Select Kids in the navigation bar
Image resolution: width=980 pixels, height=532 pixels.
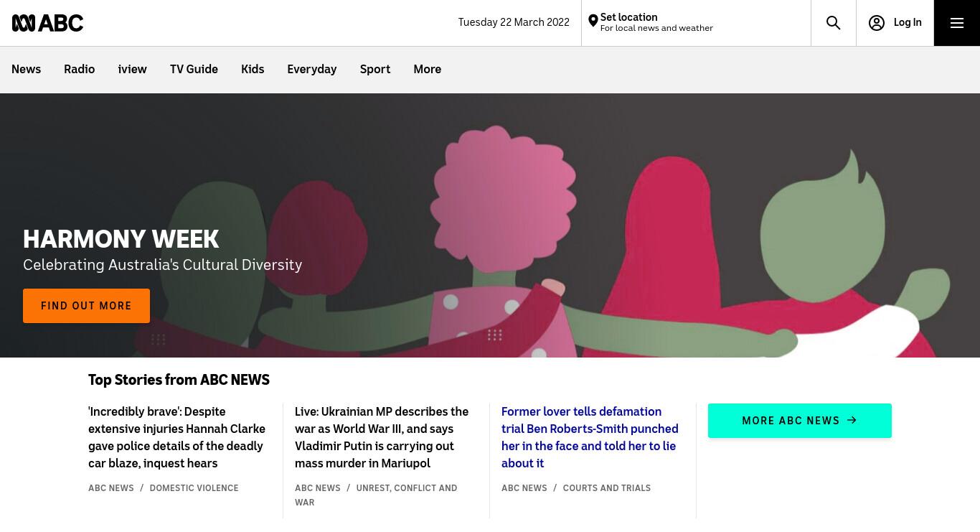[x=253, y=70]
